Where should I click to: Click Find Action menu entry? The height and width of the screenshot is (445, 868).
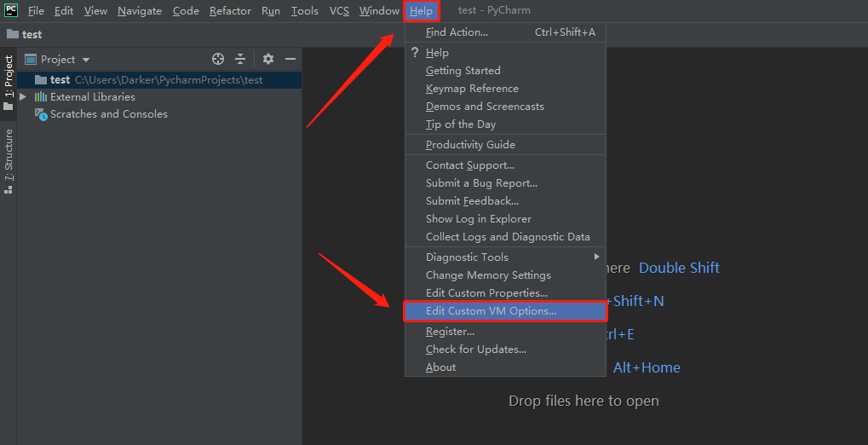[x=506, y=32]
